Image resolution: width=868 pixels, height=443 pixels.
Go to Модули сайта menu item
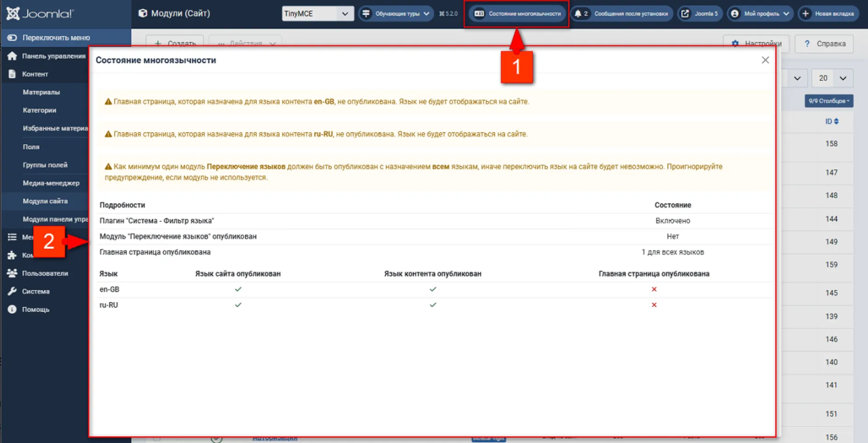(45, 201)
